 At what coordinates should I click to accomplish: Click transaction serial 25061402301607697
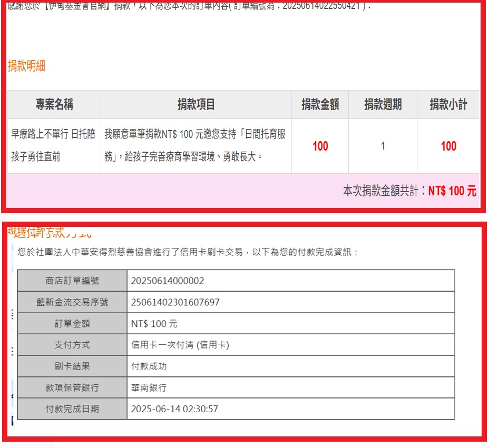coord(175,302)
